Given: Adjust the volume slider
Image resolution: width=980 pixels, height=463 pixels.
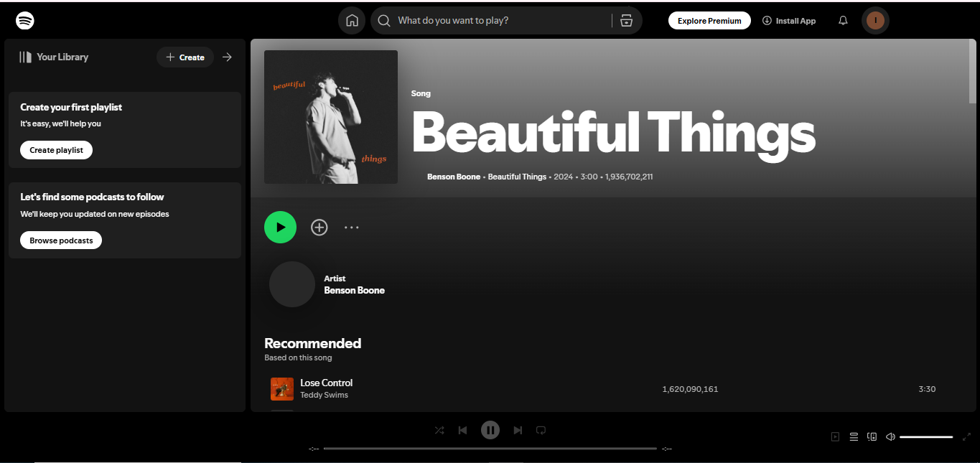Looking at the screenshot, I should 926,436.
